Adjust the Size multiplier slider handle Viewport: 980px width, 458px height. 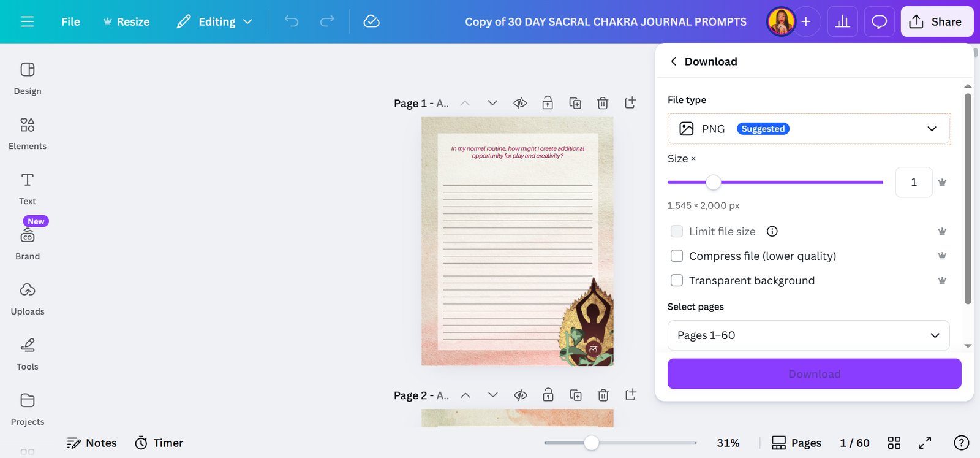[713, 182]
